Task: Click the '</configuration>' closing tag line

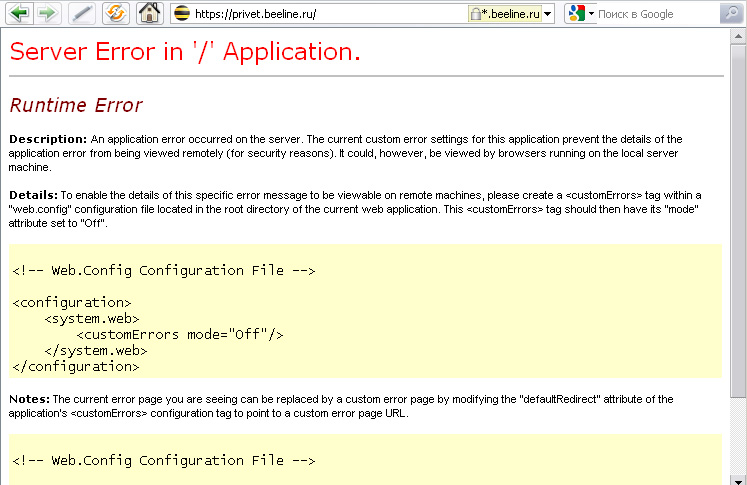Action: (x=76, y=367)
